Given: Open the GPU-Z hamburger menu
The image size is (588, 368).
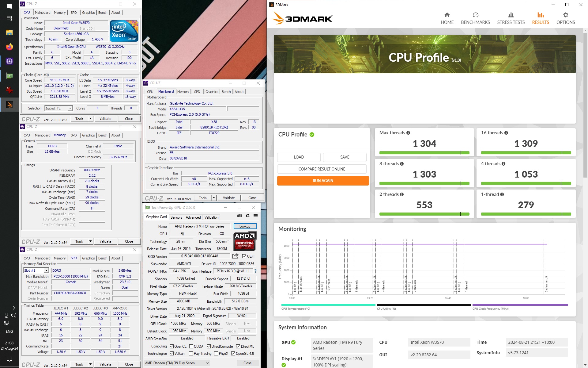Looking at the screenshot, I should (255, 216).
